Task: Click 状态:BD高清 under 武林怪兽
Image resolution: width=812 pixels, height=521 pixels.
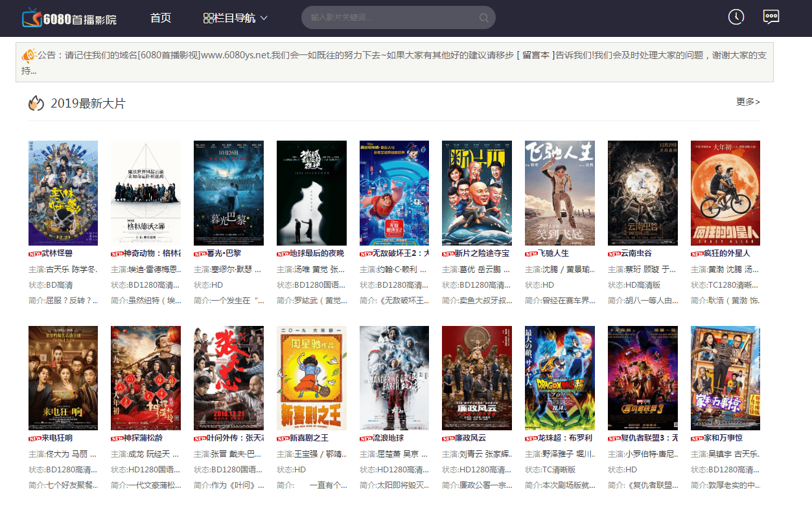Action: point(51,284)
